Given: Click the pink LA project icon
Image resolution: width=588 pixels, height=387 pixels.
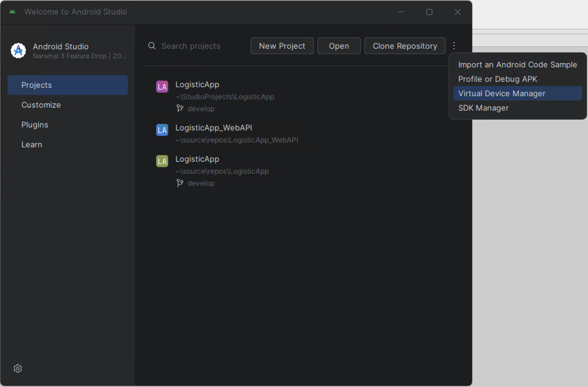Looking at the screenshot, I should 162,87.
